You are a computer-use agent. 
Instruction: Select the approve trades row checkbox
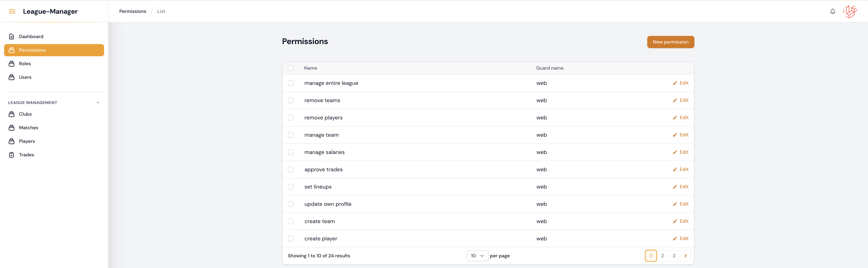290,169
